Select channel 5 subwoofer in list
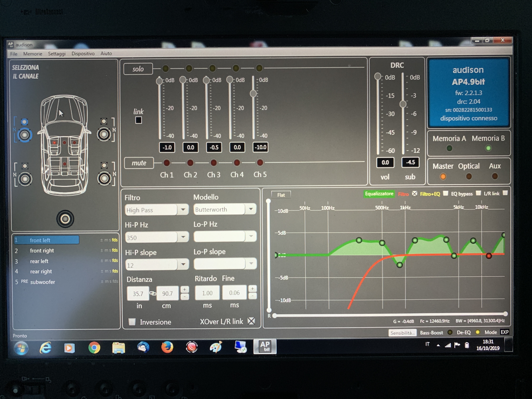The image size is (532, 399). 66,282
